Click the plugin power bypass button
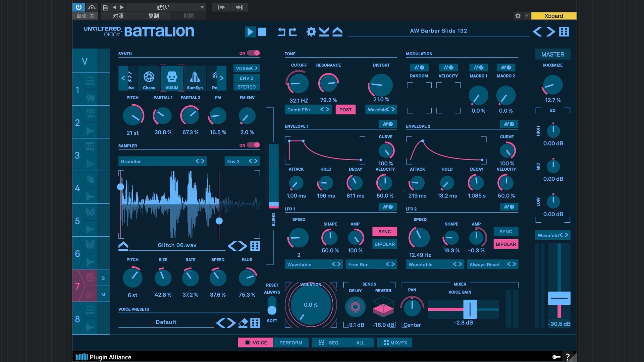644x362 pixels. (x=78, y=7)
